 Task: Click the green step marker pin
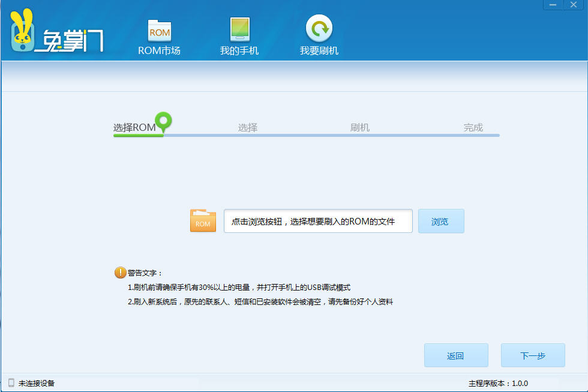pyautogui.click(x=163, y=121)
